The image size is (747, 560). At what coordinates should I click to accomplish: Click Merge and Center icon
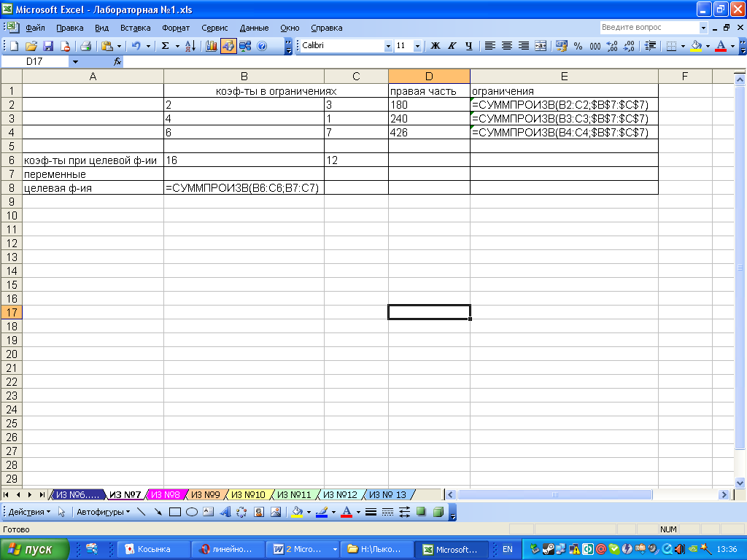click(x=541, y=46)
